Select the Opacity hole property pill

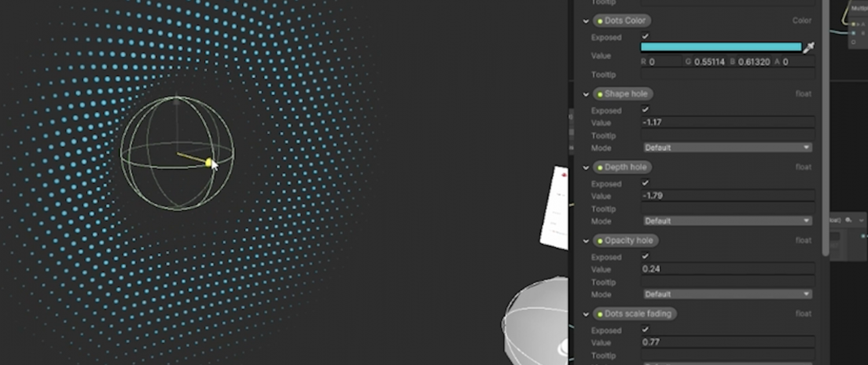626,240
